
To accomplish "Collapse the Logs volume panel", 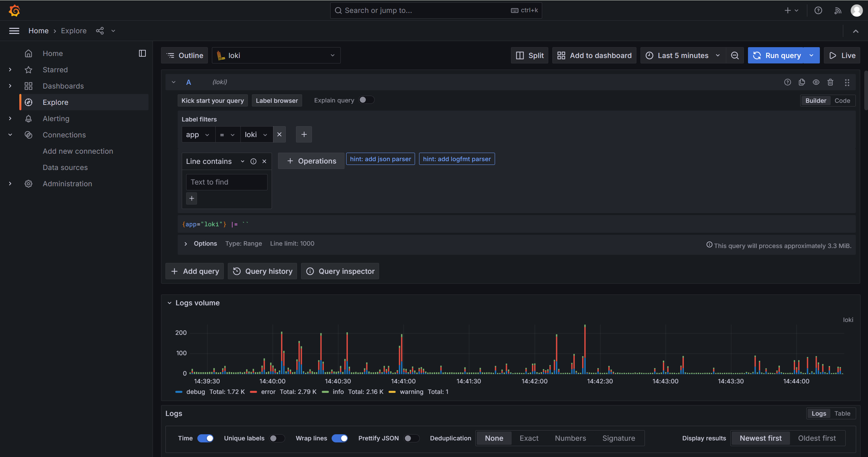I will 170,303.
